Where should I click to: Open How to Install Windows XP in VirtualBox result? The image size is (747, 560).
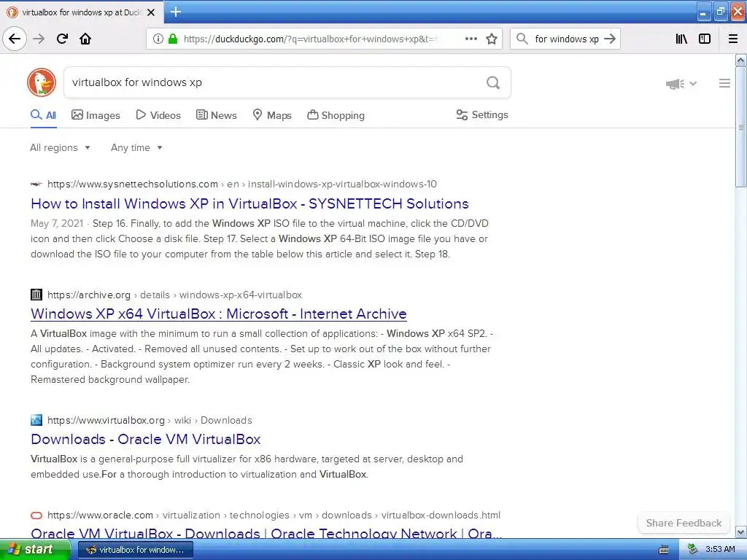point(249,204)
